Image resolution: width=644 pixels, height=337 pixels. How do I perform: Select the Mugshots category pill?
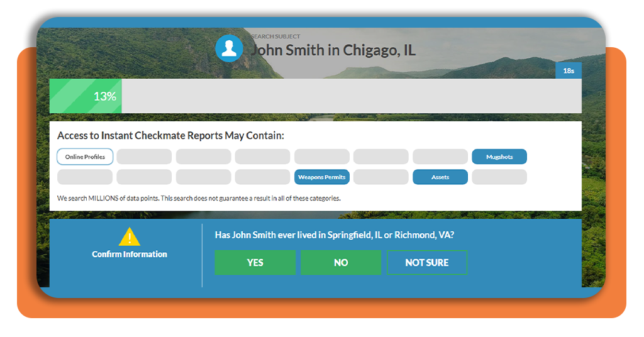[x=499, y=157]
